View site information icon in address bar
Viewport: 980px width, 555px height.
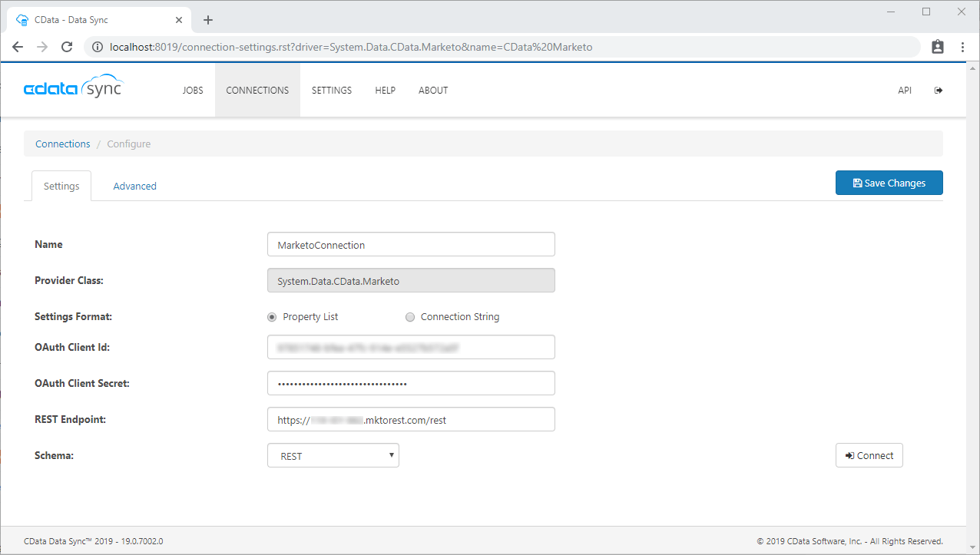[98, 47]
